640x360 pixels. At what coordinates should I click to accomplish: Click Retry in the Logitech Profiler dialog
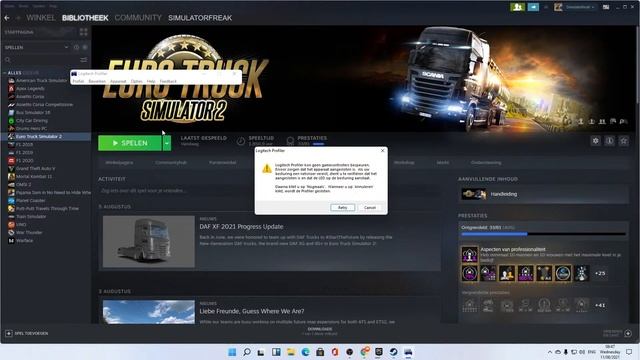pos(342,207)
